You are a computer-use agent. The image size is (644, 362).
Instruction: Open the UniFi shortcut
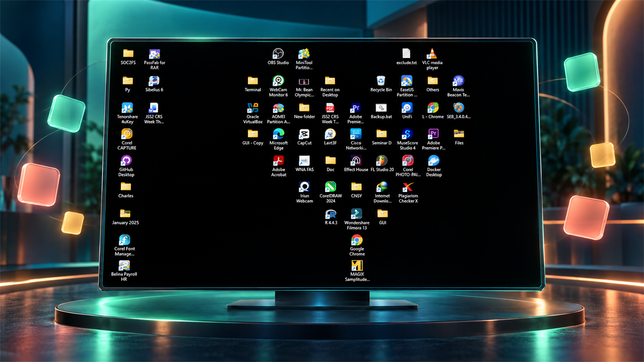[407, 108]
